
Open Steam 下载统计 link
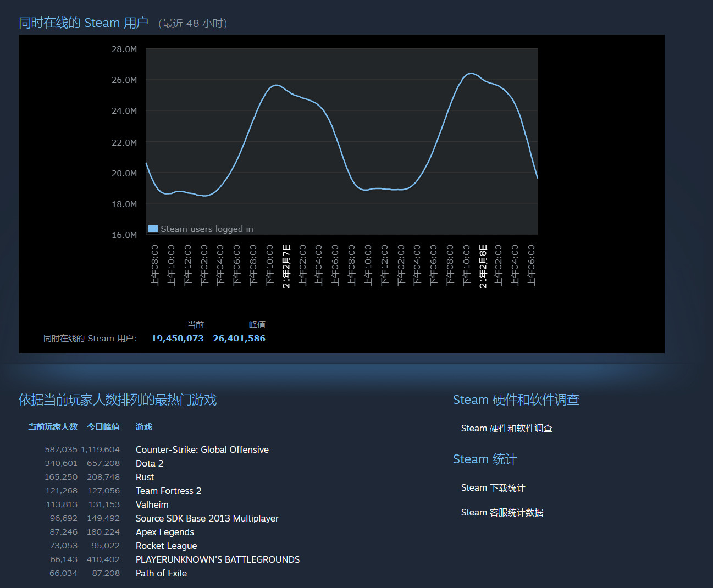coord(493,487)
